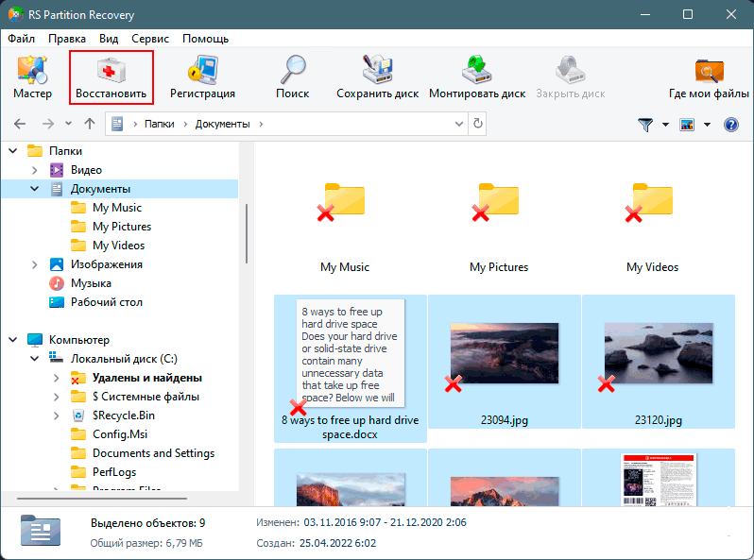Click Папки in the breadcrumb path
The image size is (754, 560).
(159, 124)
